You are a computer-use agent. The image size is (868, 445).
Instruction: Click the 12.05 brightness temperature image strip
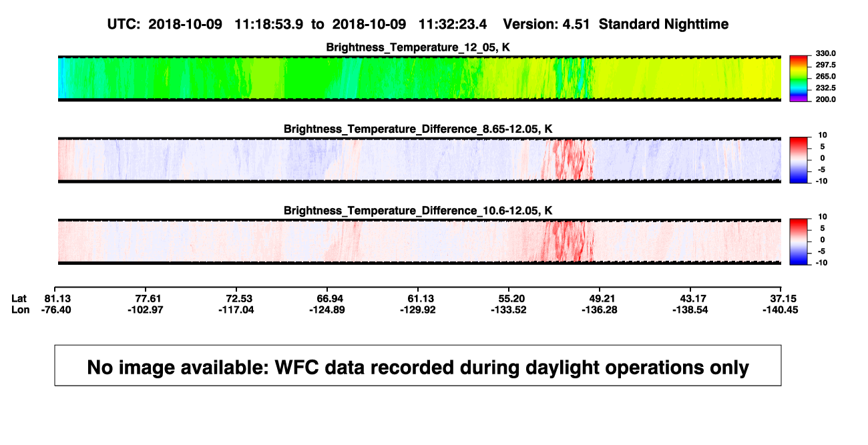click(x=419, y=78)
